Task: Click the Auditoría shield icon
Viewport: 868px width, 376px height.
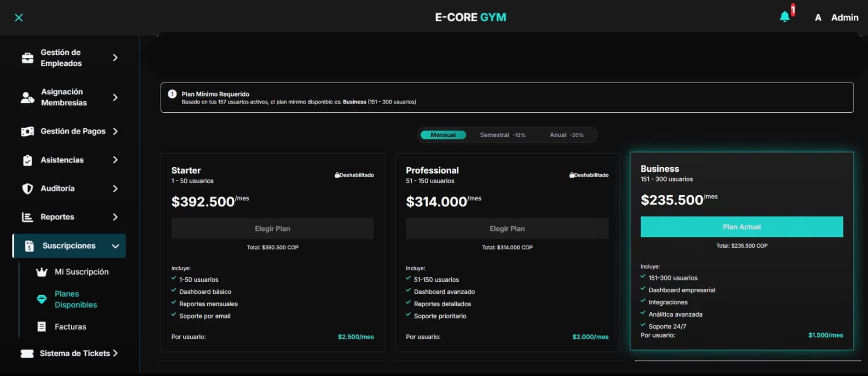Action: pyautogui.click(x=27, y=189)
